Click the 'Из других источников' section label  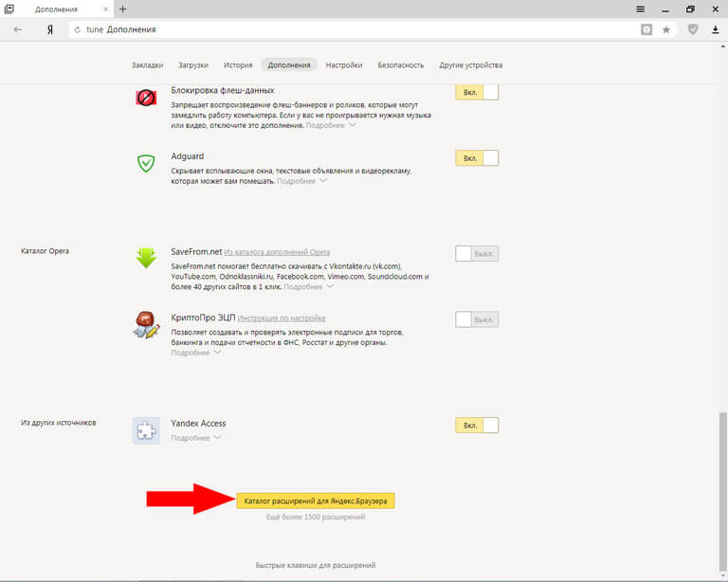click(x=59, y=423)
